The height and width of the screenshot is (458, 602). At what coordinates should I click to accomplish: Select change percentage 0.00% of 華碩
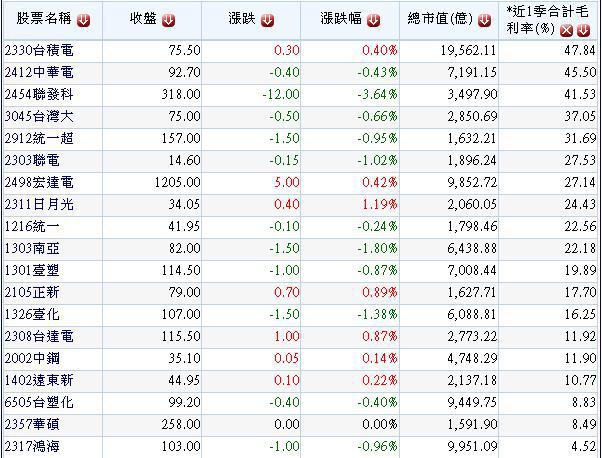380,424
